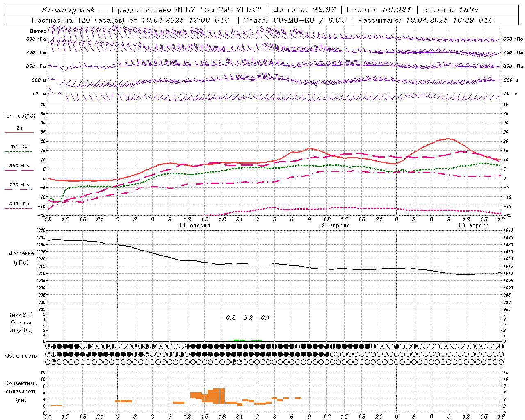The image size is (525, 420).
Task: Click the COSMO-RU model name
Action: tap(294, 20)
